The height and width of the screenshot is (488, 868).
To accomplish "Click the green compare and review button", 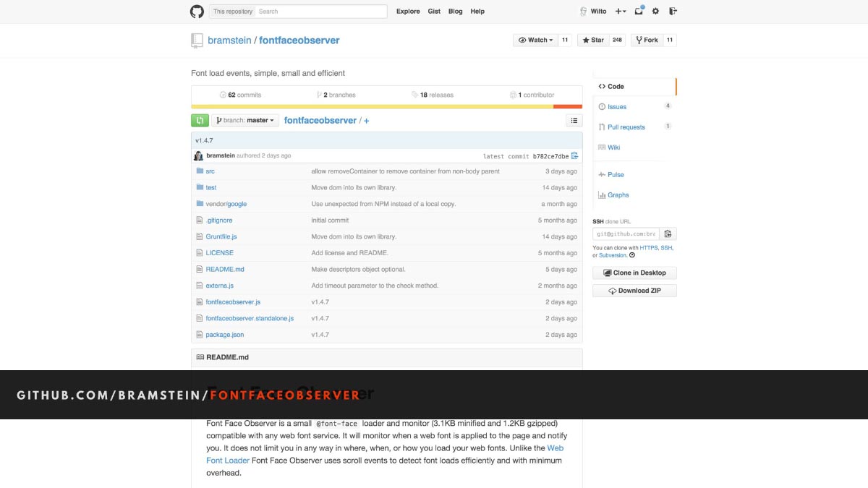I will (200, 121).
